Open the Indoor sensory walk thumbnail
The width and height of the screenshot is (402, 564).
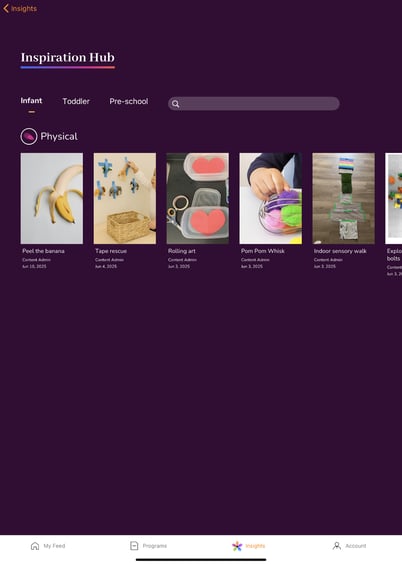(x=343, y=199)
